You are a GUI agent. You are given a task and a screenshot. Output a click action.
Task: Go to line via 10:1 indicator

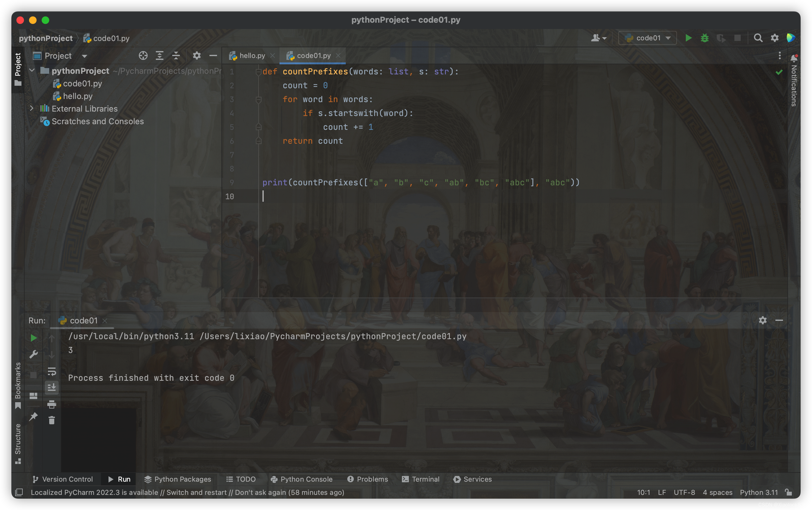[644, 492]
